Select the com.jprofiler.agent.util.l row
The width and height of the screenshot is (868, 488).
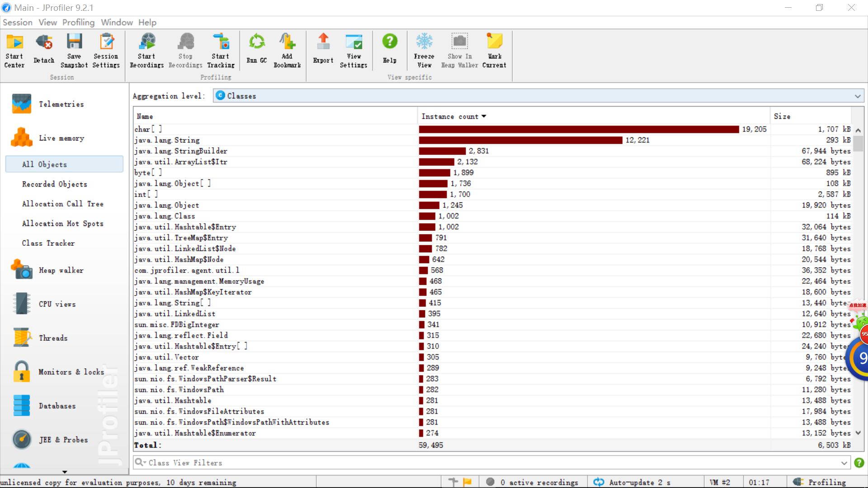[493, 270]
